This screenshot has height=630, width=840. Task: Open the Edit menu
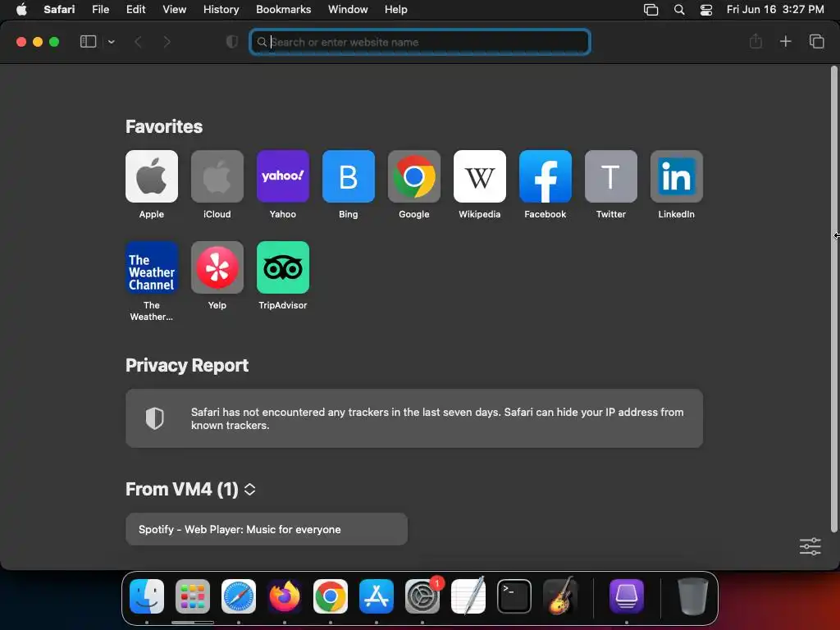[x=135, y=9]
